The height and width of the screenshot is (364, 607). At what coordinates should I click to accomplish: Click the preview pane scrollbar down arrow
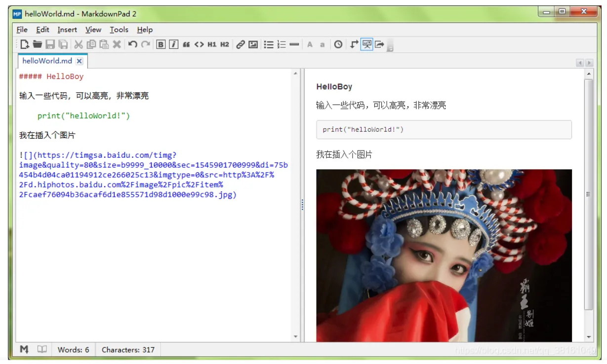pyautogui.click(x=588, y=337)
